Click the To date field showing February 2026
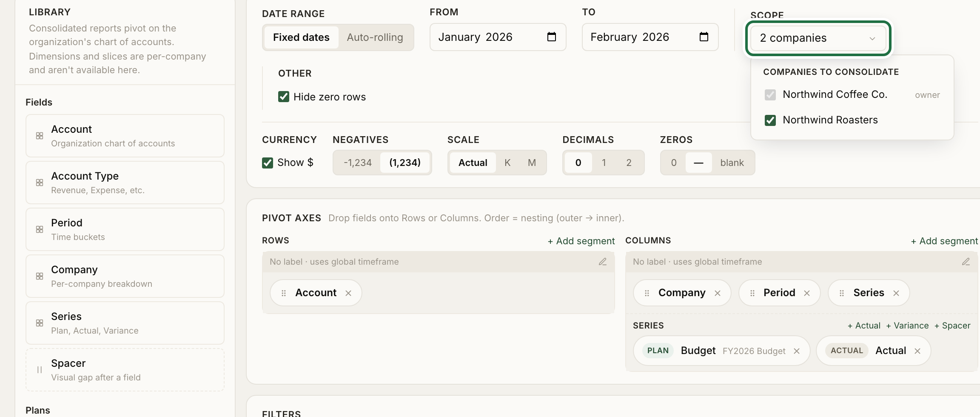The width and height of the screenshot is (980, 417). coord(650,37)
